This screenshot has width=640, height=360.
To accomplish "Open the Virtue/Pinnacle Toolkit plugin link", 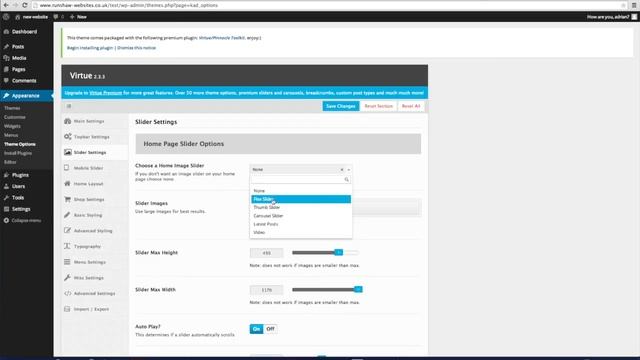I will [x=222, y=38].
